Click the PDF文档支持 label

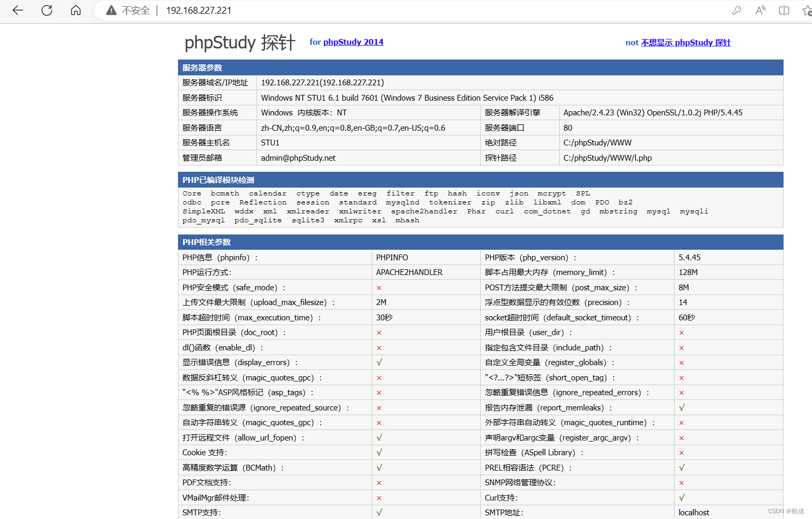(x=206, y=483)
